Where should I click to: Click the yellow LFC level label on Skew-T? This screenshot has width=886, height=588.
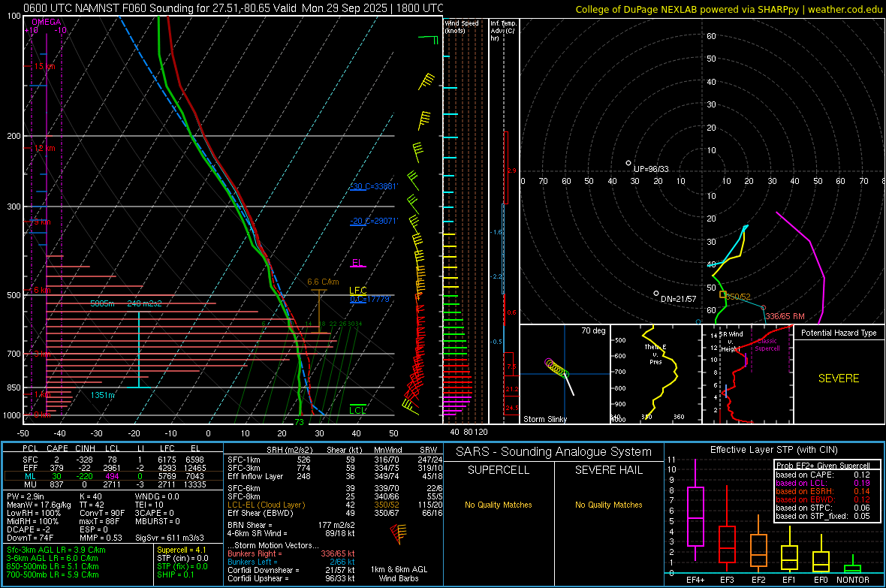[x=357, y=291]
